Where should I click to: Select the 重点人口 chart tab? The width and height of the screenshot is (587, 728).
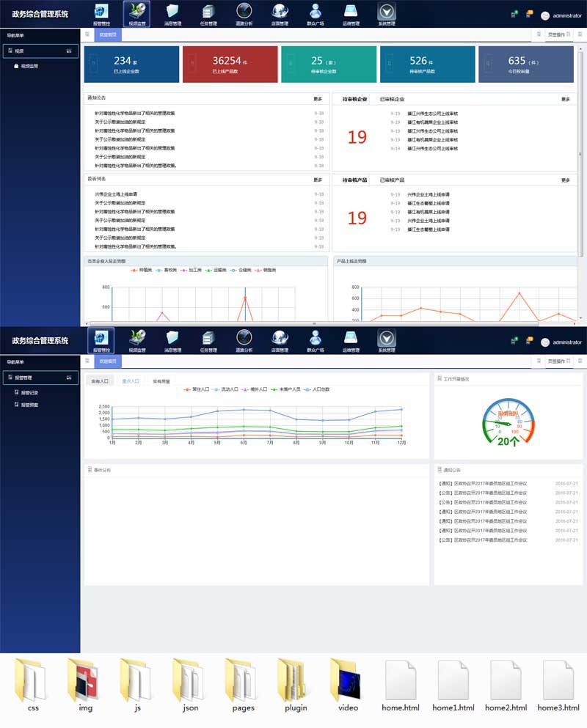130,380
